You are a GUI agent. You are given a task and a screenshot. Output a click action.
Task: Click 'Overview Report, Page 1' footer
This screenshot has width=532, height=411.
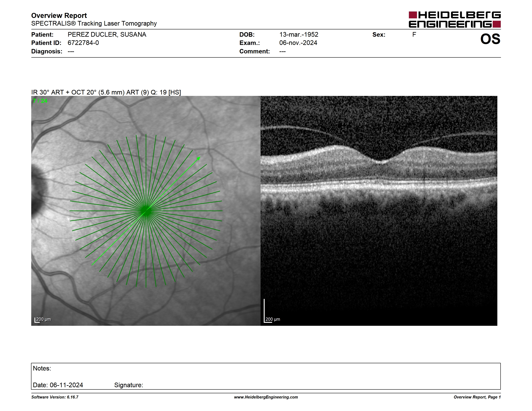pyautogui.click(x=477, y=397)
